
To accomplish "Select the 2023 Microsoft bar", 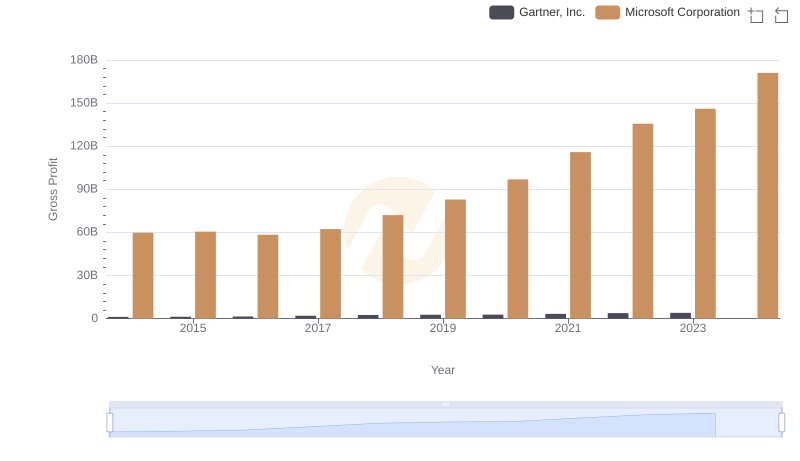I will (x=705, y=214).
